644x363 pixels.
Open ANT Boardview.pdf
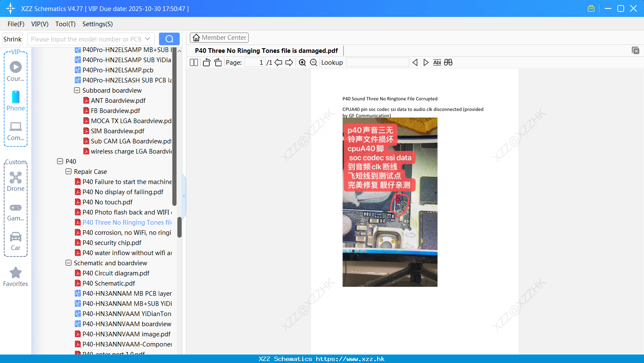[x=118, y=100]
